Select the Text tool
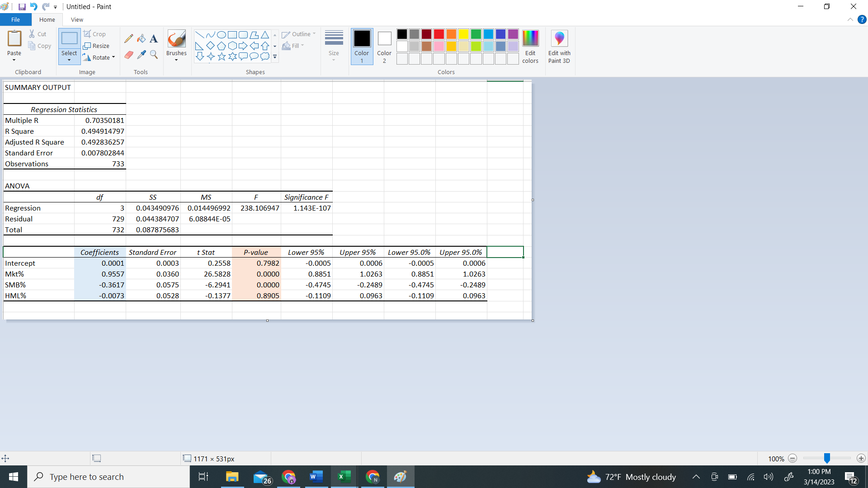This screenshot has height=488, width=868. (154, 39)
